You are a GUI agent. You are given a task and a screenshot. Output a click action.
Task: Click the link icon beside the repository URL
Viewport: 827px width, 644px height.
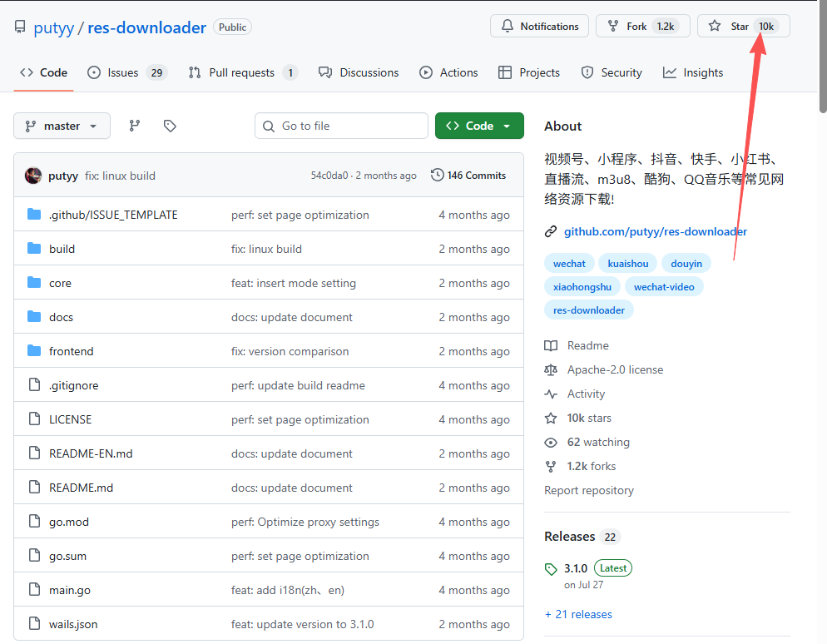pyautogui.click(x=551, y=231)
